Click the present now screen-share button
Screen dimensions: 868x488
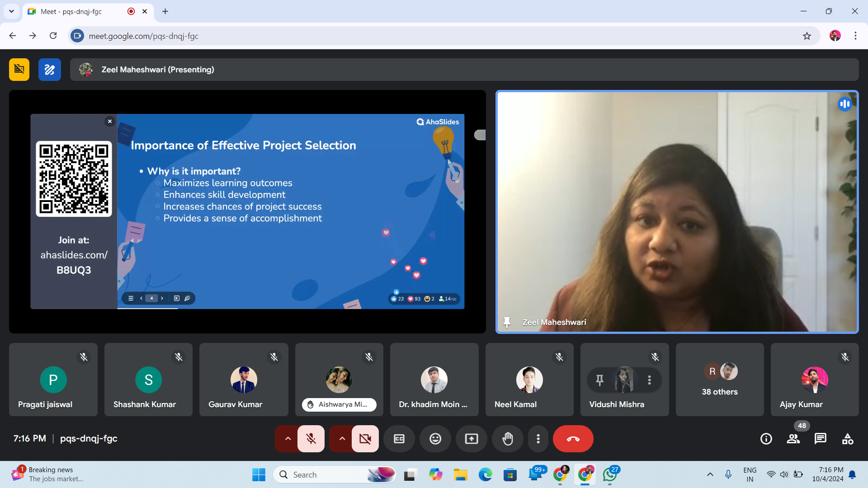pos(471,439)
